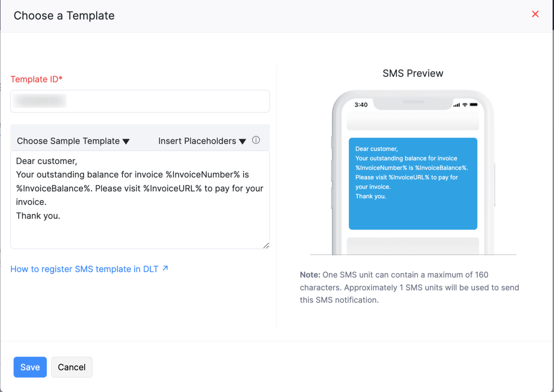Close the Choose a Template dialog
The image size is (554, 392).
[x=535, y=14]
